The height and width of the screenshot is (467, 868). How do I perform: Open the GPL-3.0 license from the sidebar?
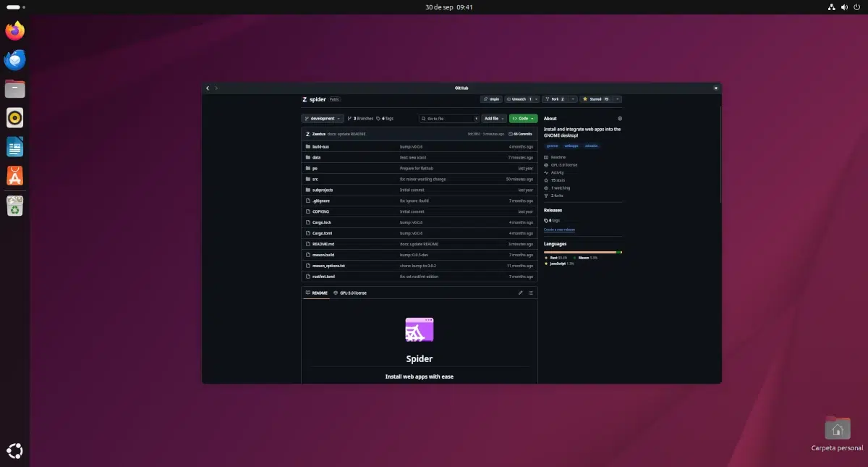pyautogui.click(x=565, y=164)
